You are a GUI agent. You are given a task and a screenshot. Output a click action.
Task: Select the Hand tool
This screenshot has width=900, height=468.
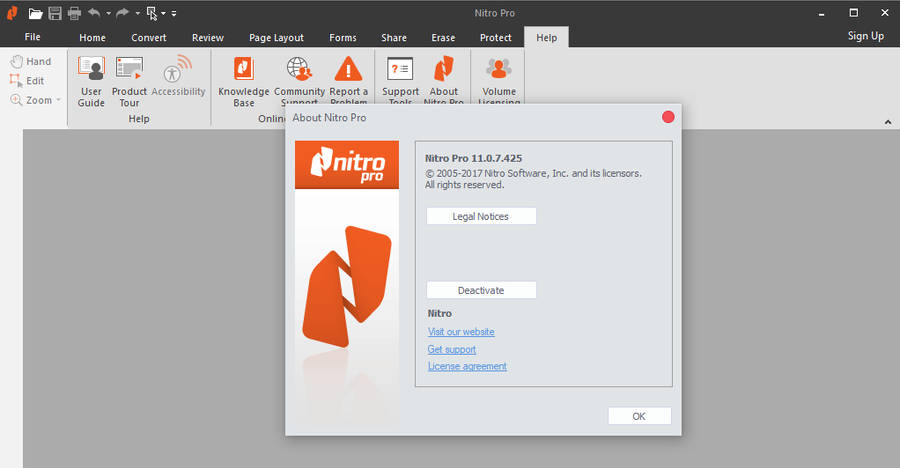pyautogui.click(x=30, y=62)
